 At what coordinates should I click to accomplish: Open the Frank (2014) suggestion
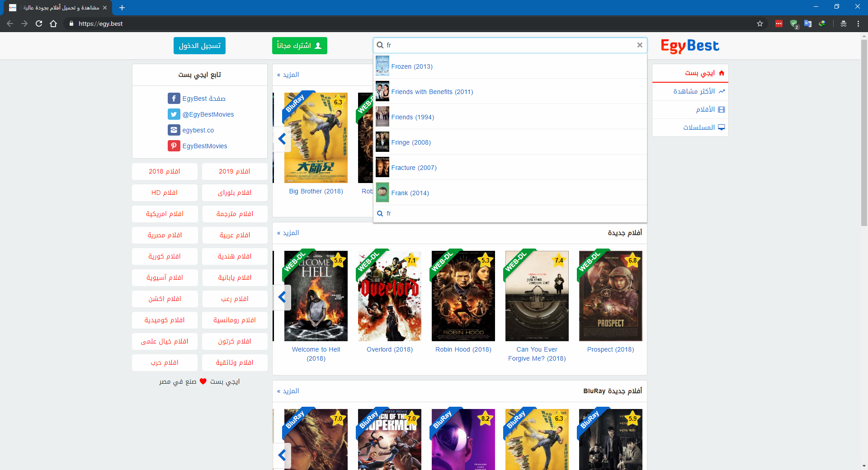click(x=510, y=193)
